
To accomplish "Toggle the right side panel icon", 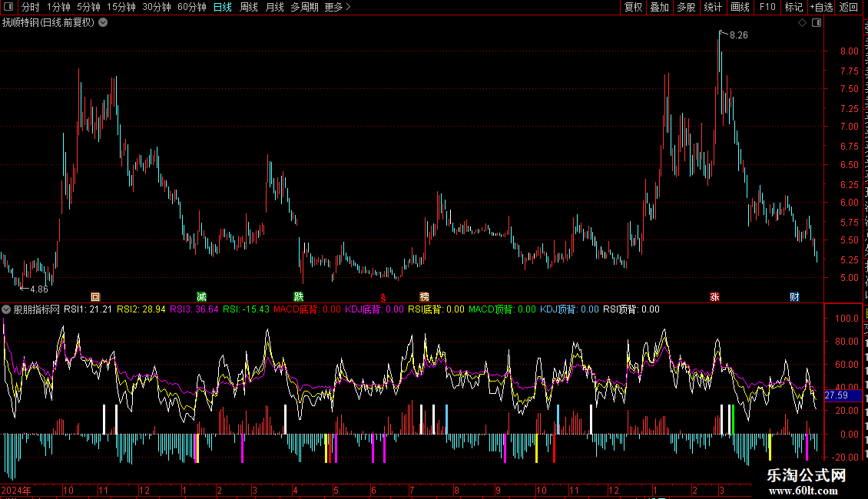I will [817, 23].
